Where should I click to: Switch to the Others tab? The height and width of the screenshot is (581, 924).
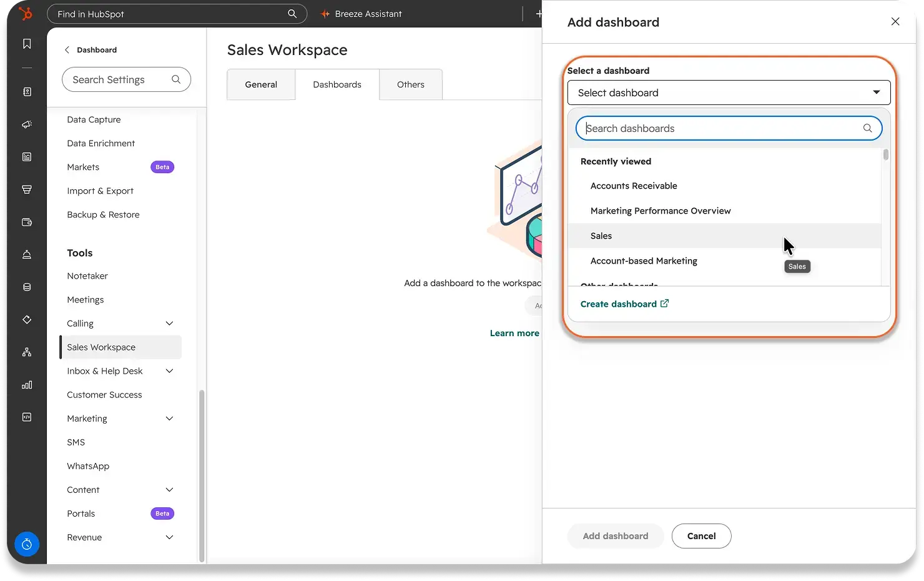point(411,84)
